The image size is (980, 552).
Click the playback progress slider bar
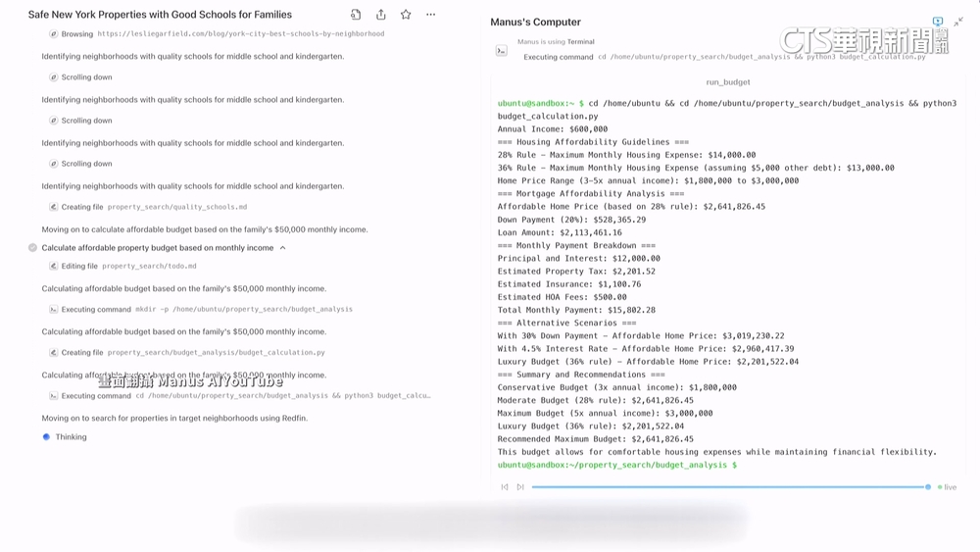729,487
